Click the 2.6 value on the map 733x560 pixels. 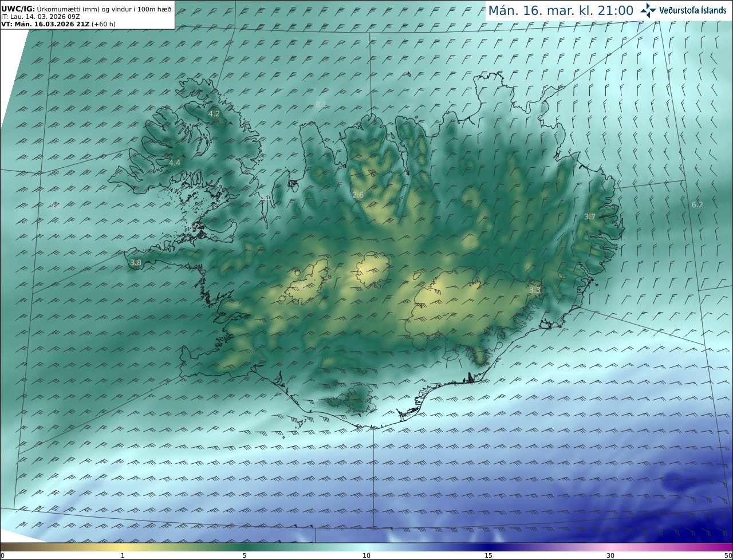pos(358,195)
